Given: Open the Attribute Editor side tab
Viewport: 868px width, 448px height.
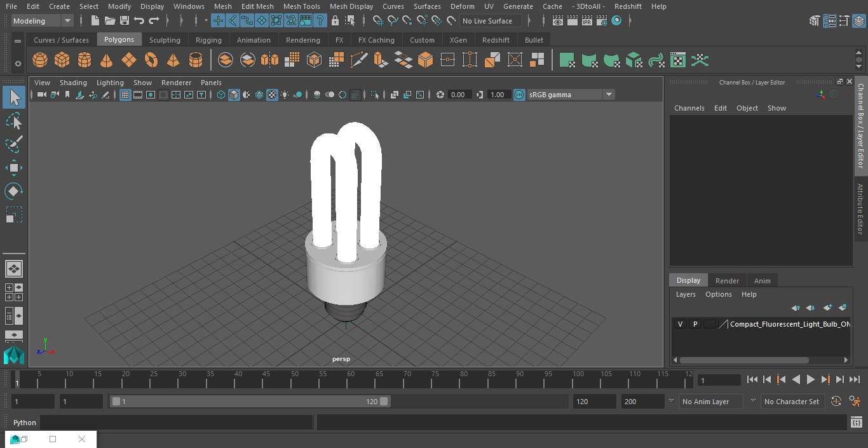Looking at the screenshot, I should pyautogui.click(x=860, y=209).
